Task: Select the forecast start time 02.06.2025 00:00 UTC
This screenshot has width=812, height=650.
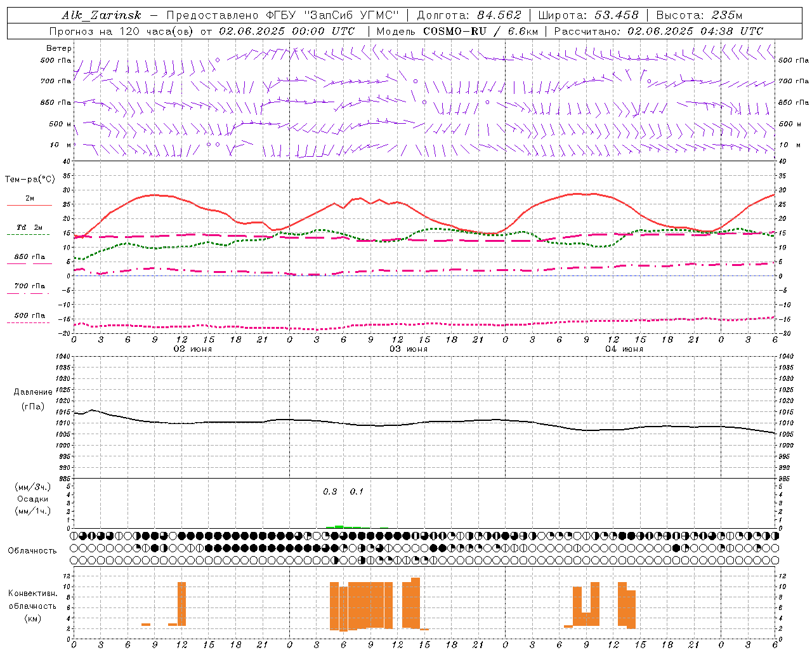Action: (x=287, y=31)
